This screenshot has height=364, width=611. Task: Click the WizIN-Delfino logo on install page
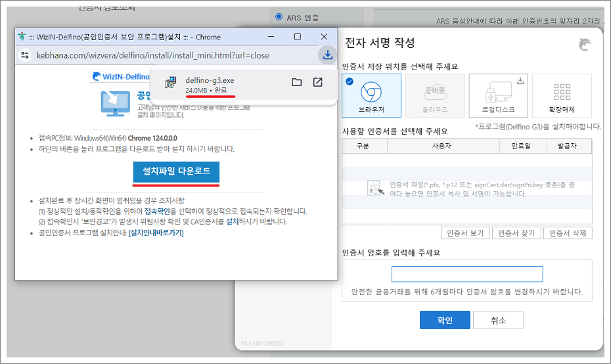pos(121,76)
